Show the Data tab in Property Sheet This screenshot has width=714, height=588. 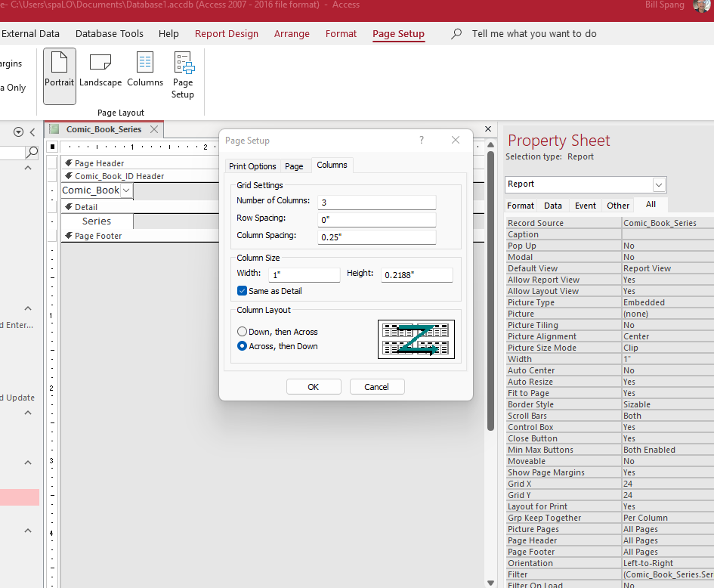[x=553, y=206]
